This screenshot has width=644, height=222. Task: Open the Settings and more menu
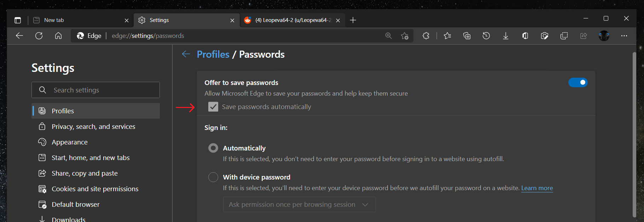tap(624, 36)
